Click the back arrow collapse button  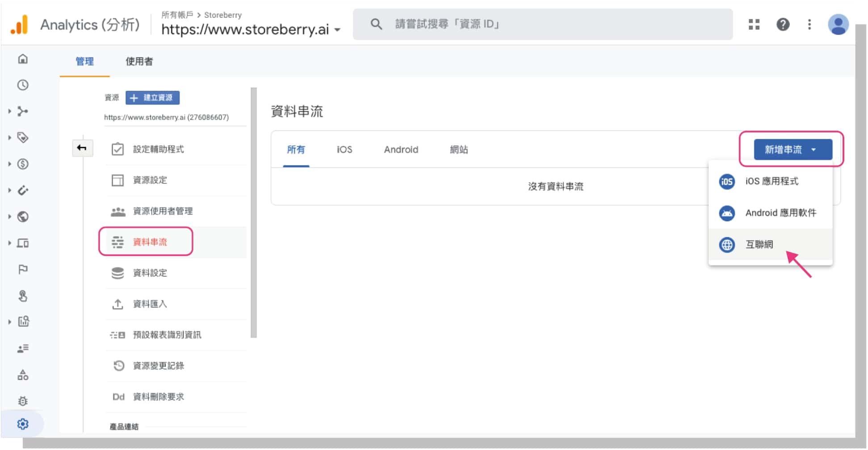[82, 148]
